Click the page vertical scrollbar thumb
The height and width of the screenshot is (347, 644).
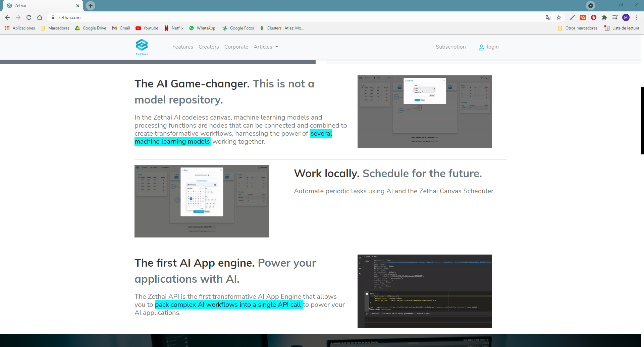pos(643,121)
